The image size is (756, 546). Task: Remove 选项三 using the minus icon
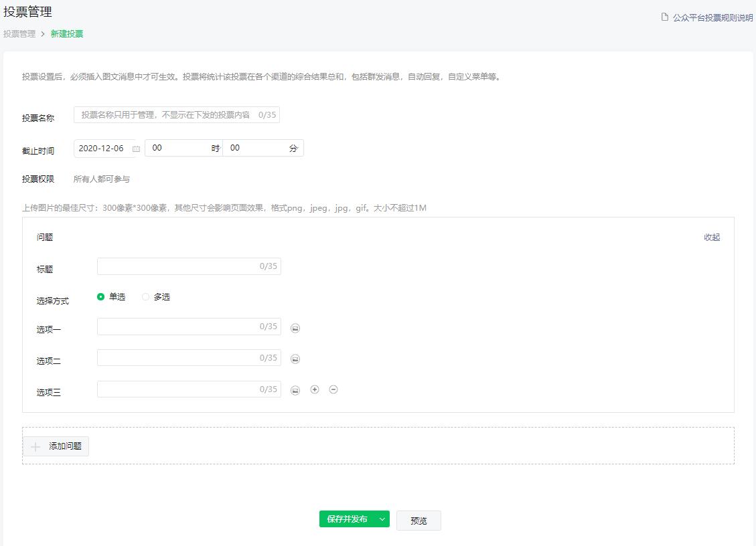click(x=333, y=389)
